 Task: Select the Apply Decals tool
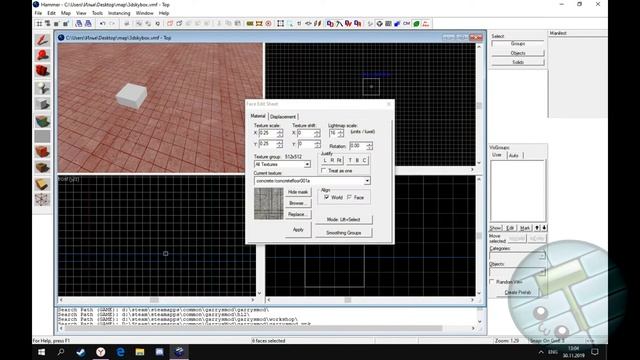pos(42,152)
